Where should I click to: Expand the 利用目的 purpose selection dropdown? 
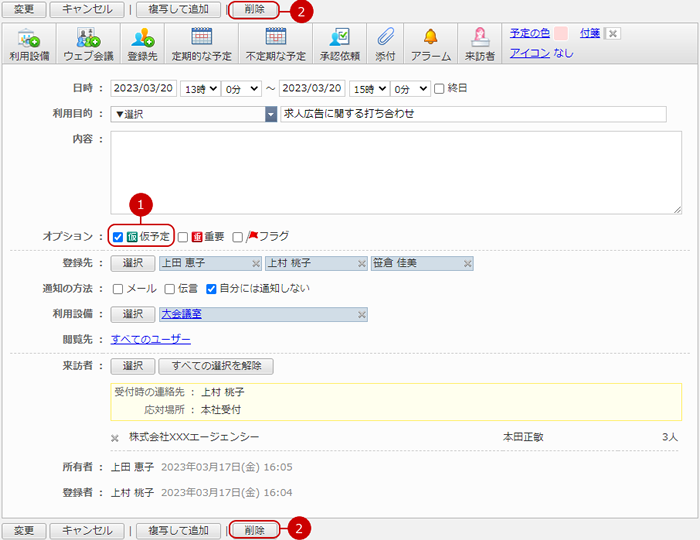[x=270, y=114]
